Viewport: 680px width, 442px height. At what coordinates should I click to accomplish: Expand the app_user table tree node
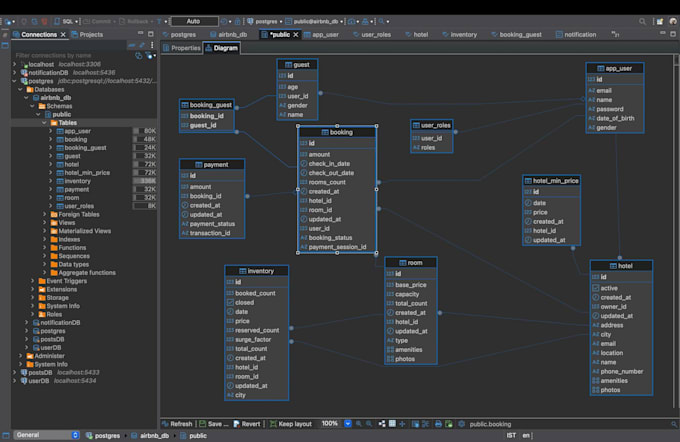(x=51, y=131)
